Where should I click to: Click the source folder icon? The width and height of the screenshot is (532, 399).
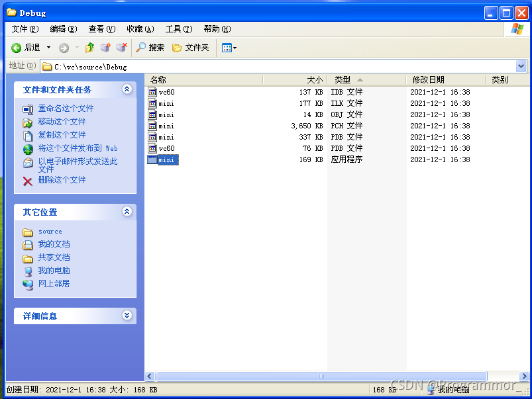point(28,232)
